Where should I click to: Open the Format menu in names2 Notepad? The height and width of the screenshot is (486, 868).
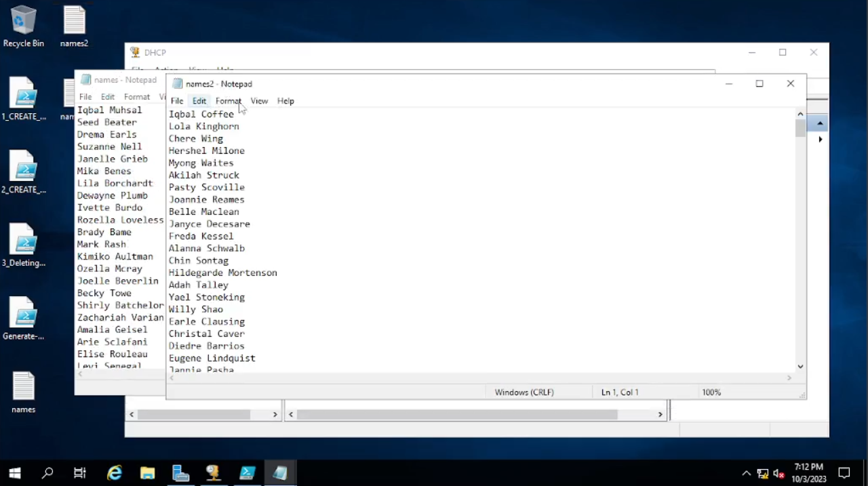[x=228, y=101]
